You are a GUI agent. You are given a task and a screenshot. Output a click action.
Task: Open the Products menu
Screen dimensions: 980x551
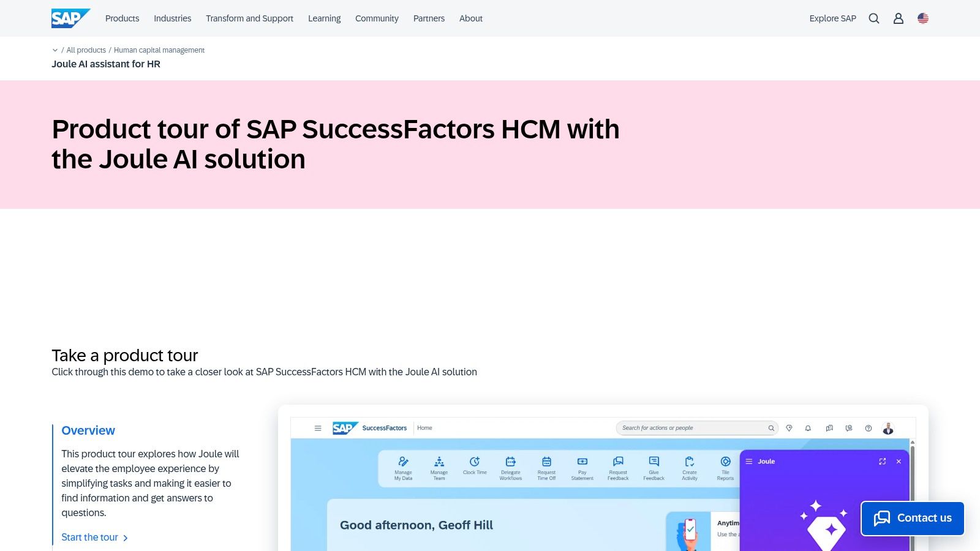[x=122, y=18]
